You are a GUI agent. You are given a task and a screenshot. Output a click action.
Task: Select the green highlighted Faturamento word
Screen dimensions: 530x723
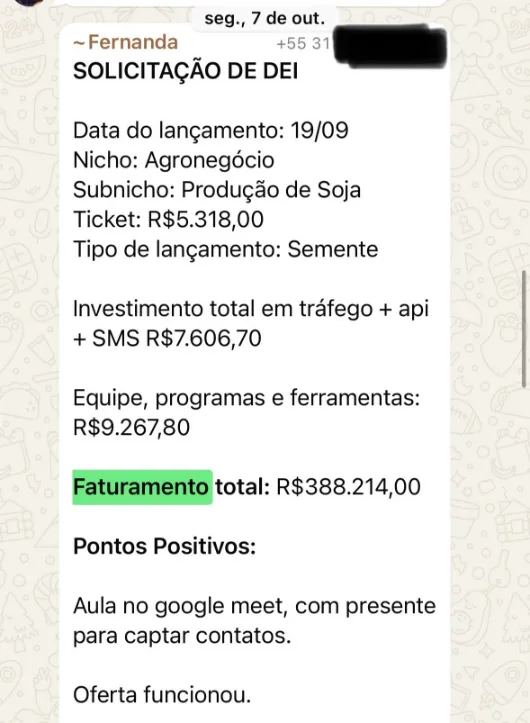(142, 487)
